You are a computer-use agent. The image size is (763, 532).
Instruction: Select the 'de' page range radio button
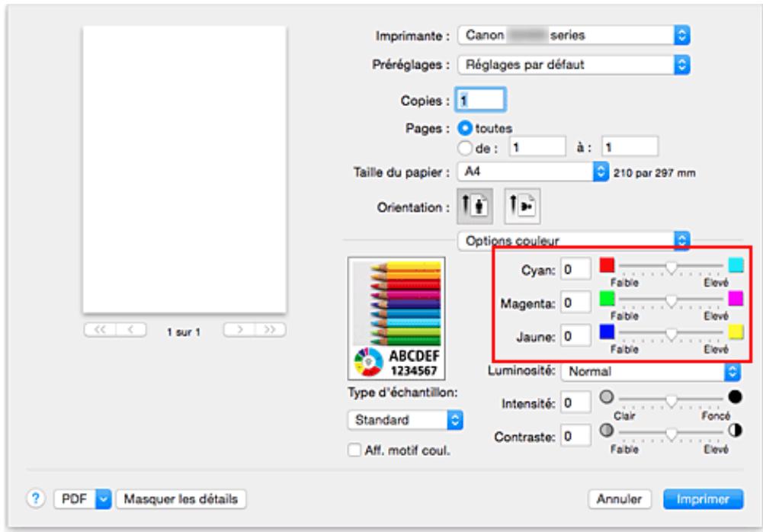463,145
